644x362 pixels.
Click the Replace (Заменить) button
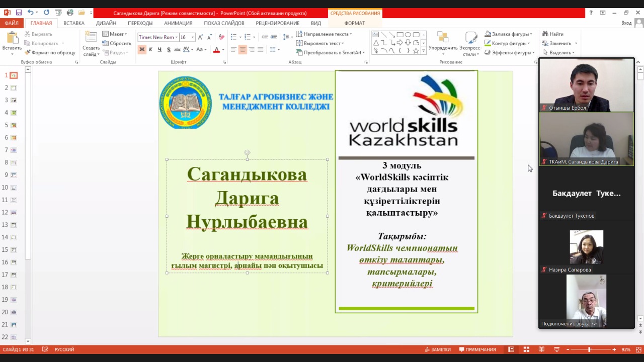(556, 43)
